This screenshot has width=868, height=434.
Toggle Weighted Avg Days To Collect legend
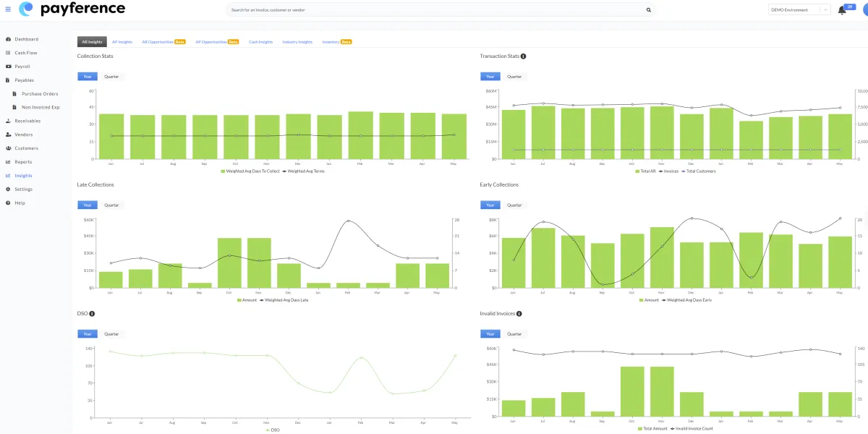250,171
